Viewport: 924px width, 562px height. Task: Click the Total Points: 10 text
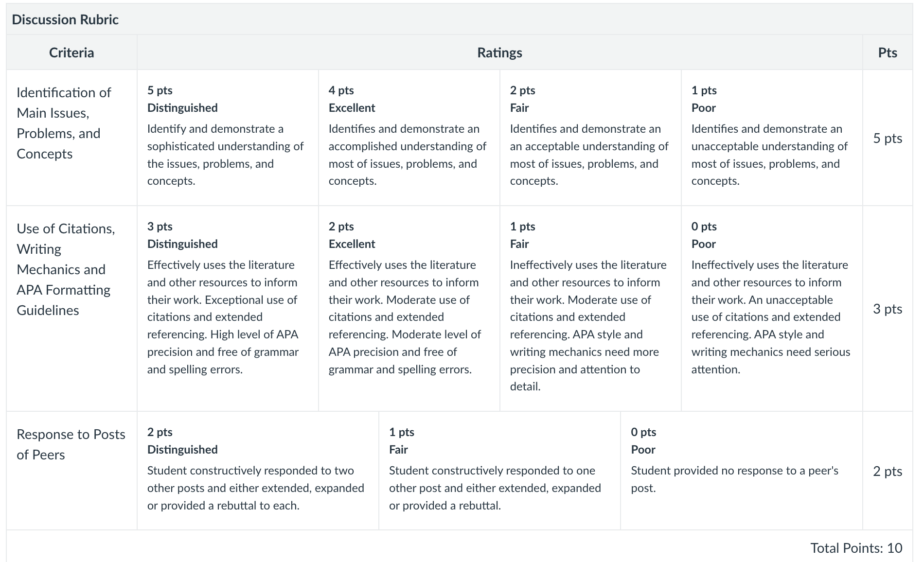856,548
